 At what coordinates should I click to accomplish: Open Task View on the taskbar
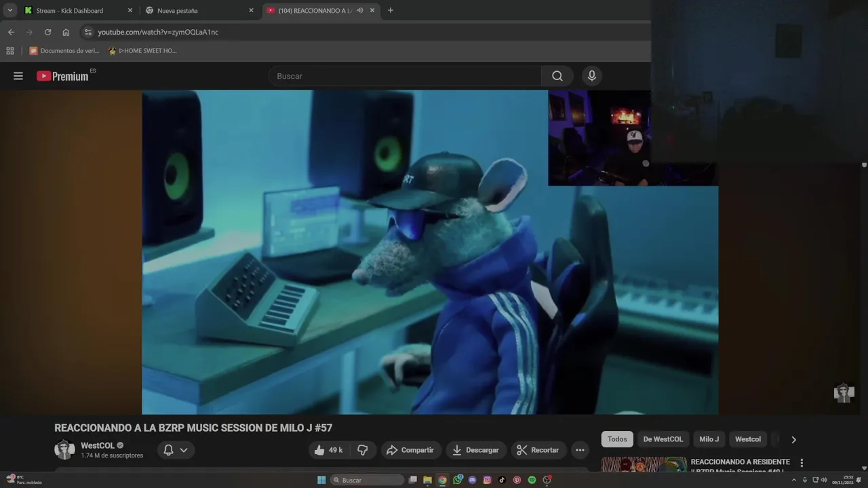tap(413, 480)
